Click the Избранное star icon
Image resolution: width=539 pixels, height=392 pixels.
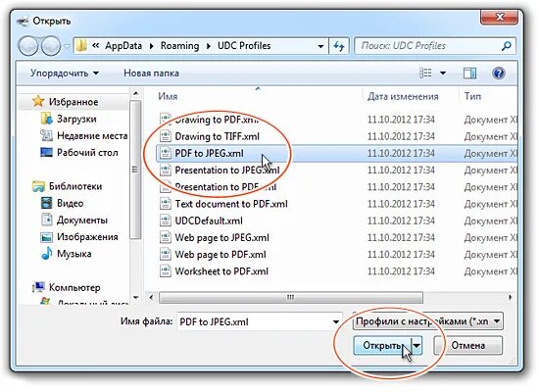[38, 102]
